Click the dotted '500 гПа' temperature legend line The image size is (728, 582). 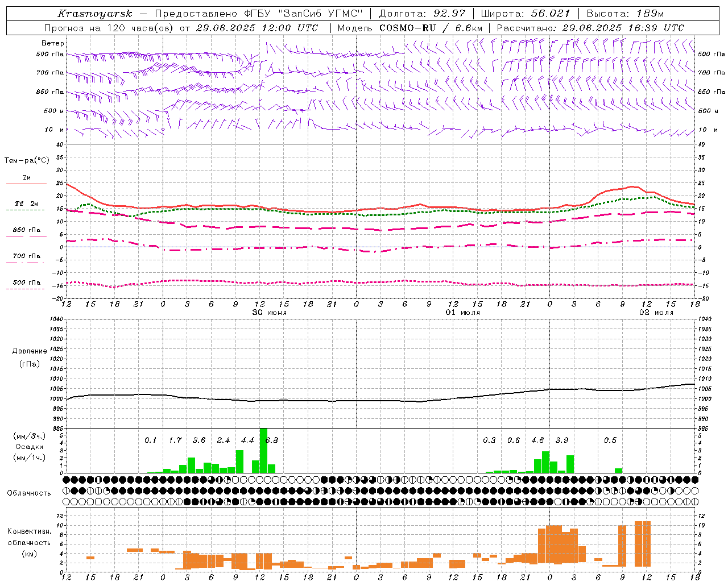tap(26, 289)
